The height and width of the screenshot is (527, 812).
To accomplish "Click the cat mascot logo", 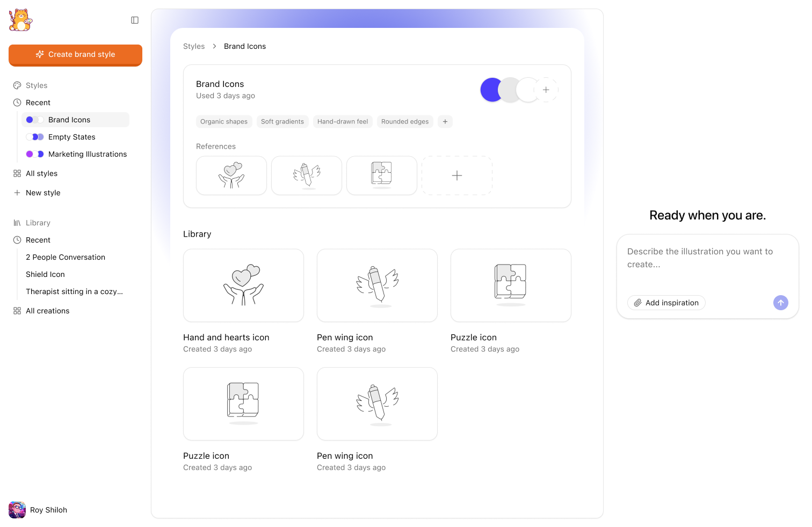I will [20, 20].
